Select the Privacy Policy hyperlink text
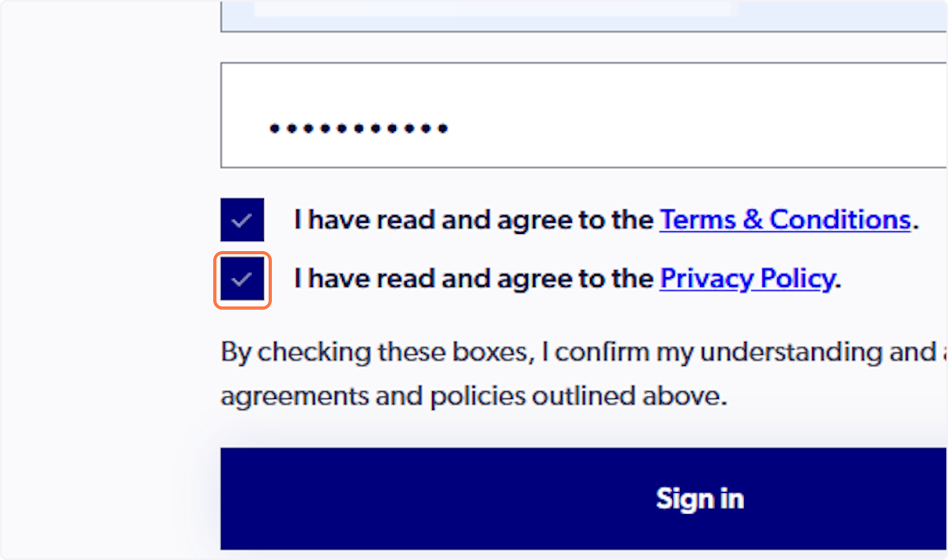 746,279
